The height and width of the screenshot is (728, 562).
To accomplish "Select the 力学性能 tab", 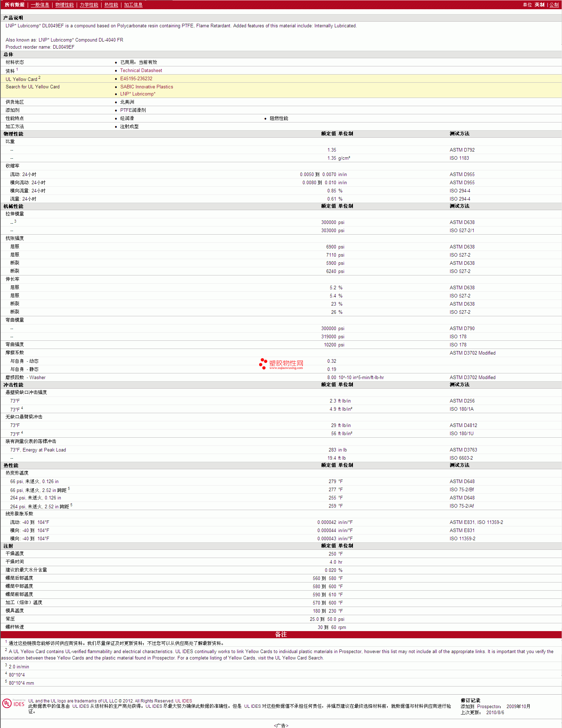I will 89,5.
